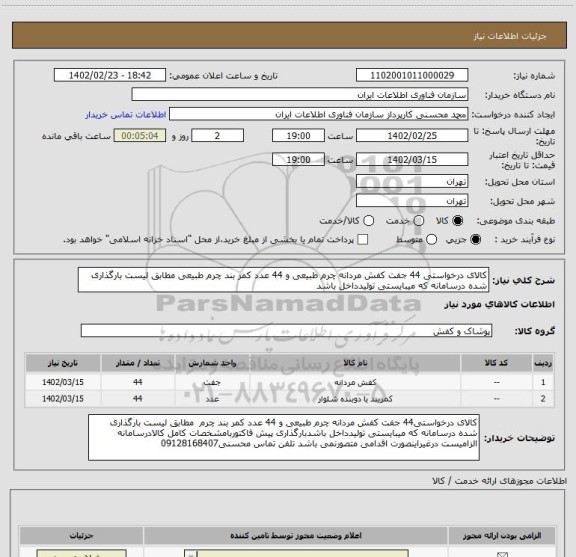576x557 pixels.
Task: Click the ردیف column header
Action: tap(543, 363)
